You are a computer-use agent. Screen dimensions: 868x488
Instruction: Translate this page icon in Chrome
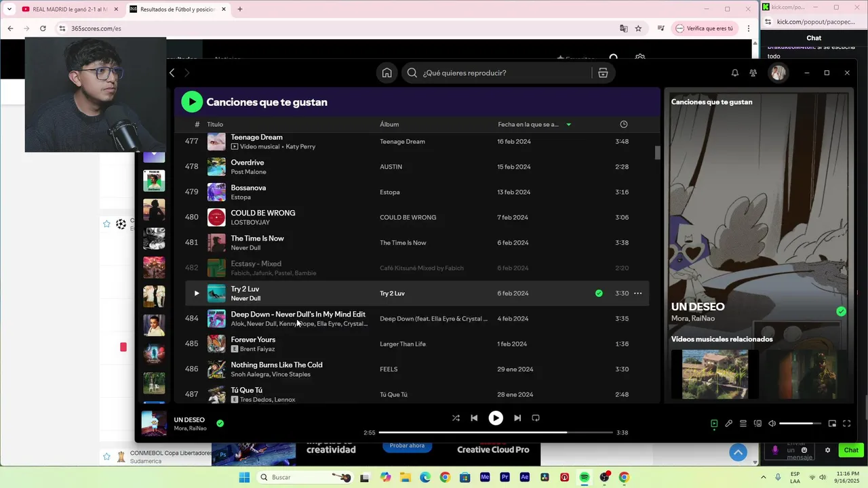pyautogui.click(x=623, y=28)
